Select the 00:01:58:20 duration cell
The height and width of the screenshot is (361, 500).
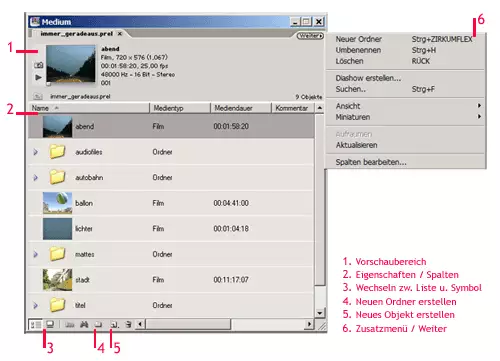tap(231, 127)
